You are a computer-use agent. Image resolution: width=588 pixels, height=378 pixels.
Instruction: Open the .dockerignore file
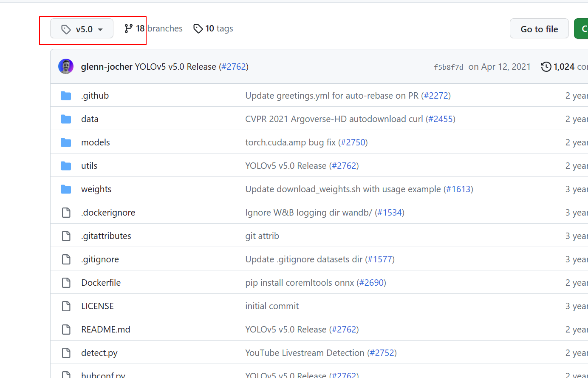point(108,213)
